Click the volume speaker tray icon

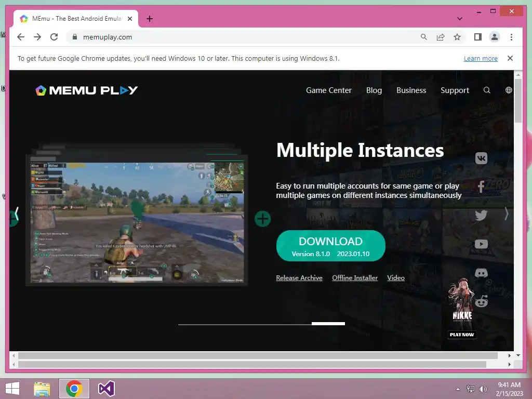tap(483, 389)
